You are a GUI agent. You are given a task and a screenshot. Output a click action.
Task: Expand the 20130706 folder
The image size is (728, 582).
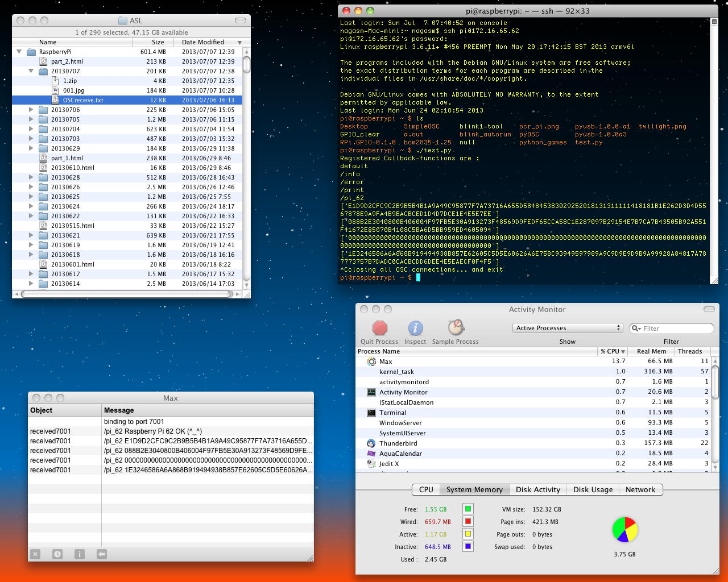pos(31,110)
